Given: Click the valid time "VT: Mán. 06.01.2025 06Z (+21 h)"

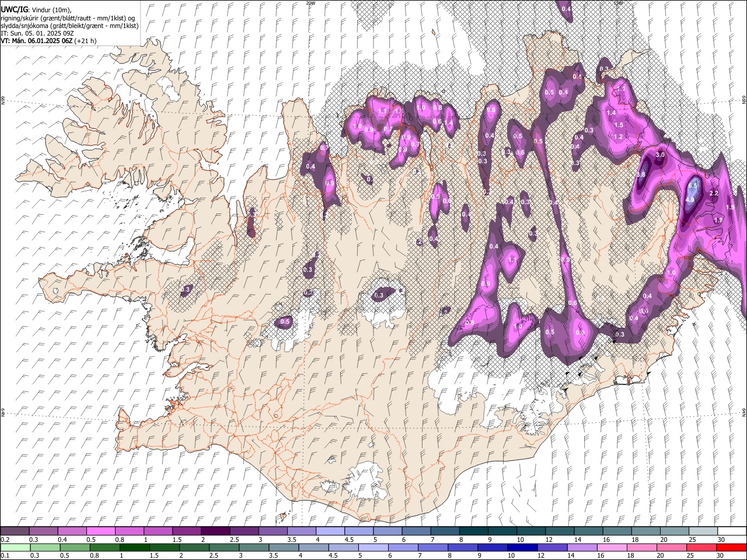Looking at the screenshot, I should tap(48, 41).
